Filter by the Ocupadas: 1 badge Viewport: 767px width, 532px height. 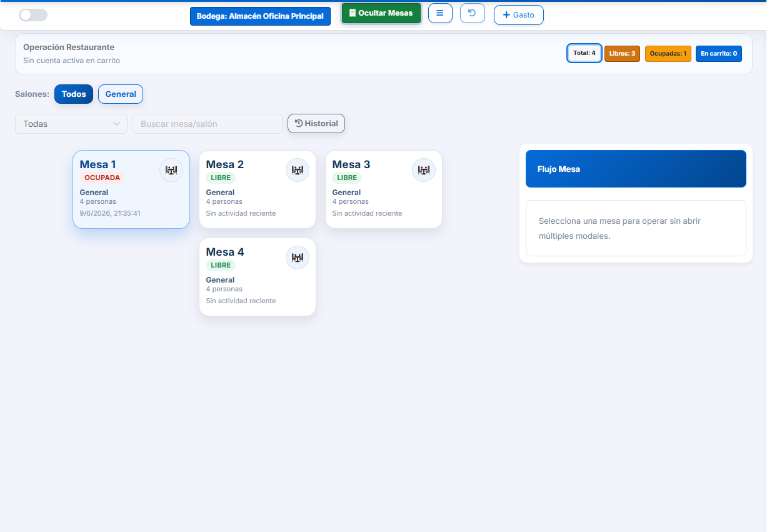point(668,54)
